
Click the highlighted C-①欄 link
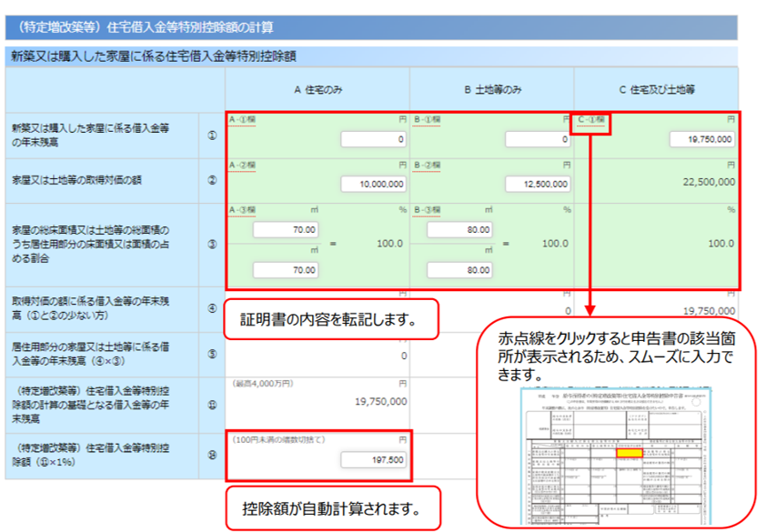(594, 120)
